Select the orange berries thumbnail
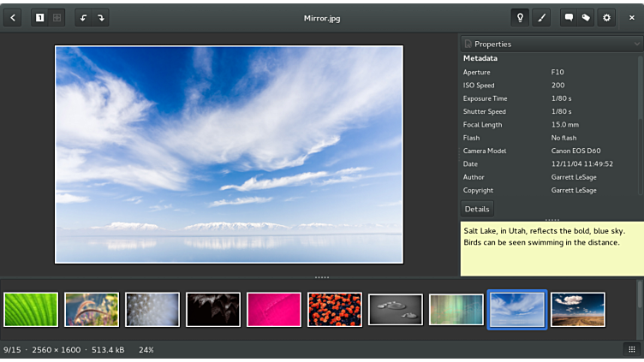 (335, 310)
